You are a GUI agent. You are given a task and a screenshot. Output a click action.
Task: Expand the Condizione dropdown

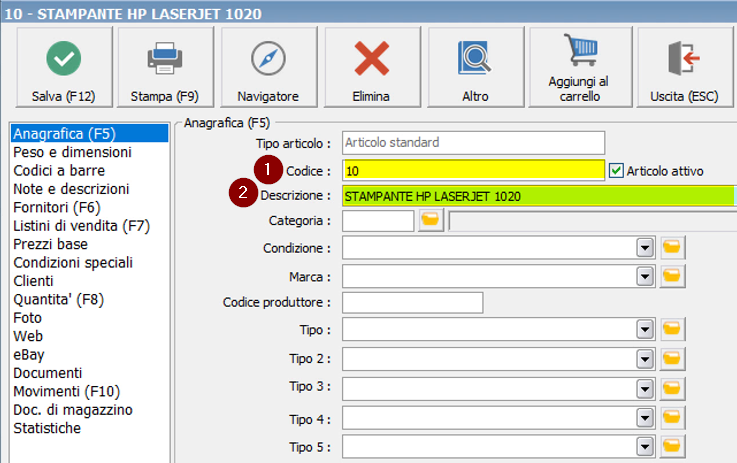click(645, 248)
